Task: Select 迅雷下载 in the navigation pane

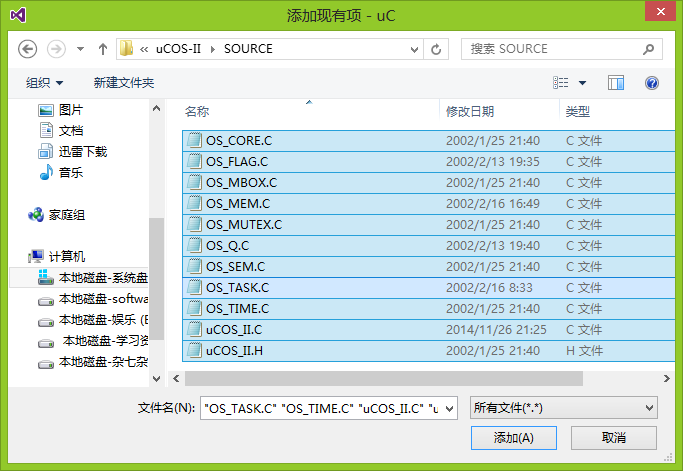Action: pyautogui.click(x=72, y=152)
